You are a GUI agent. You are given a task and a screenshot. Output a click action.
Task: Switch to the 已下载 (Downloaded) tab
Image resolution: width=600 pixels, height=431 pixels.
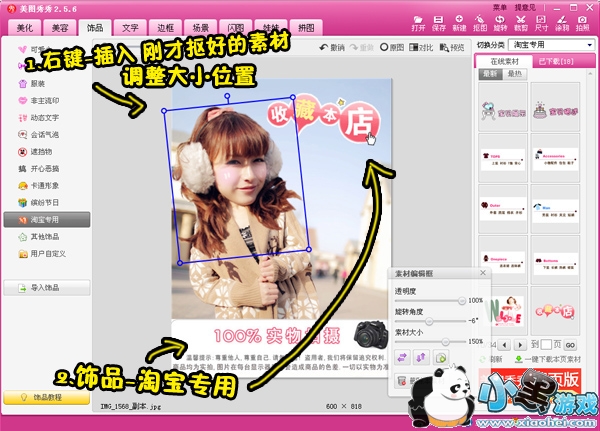pos(554,61)
